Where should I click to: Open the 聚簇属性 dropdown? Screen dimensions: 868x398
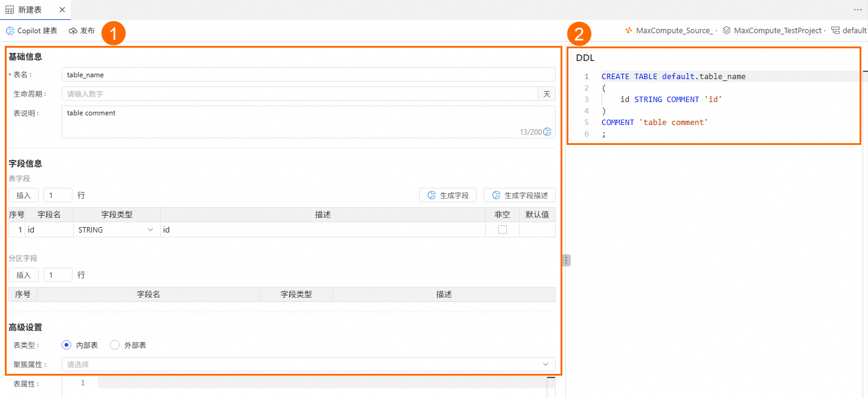(309, 364)
